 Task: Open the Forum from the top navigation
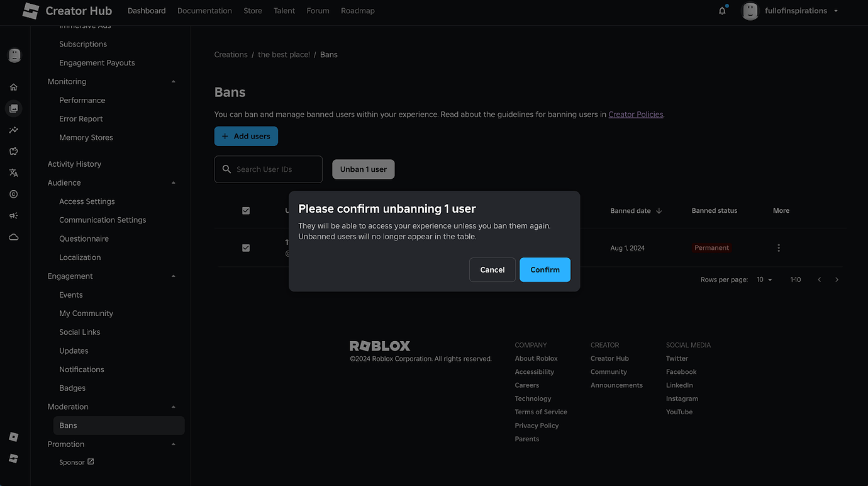318,10
